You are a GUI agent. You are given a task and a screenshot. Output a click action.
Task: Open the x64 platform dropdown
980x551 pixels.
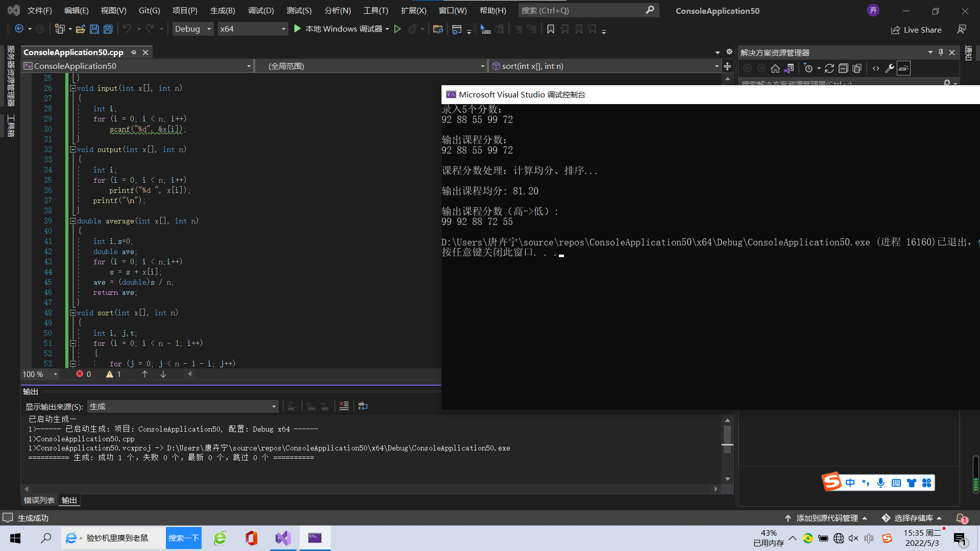pos(252,29)
